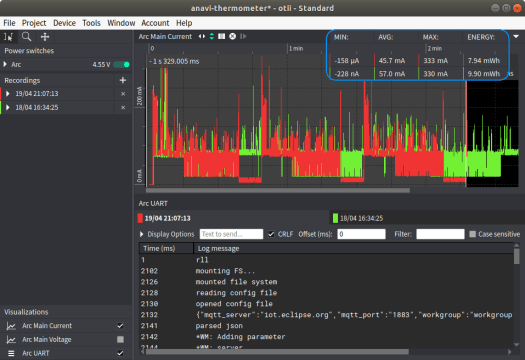
Task: Select the pan move tool
Action: tap(45, 37)
